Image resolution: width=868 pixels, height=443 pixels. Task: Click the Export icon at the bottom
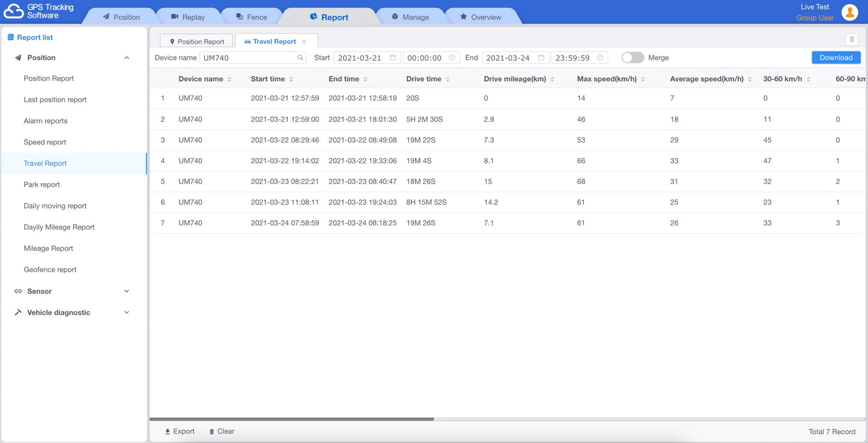pyautogui.click(x=168, y=431)
